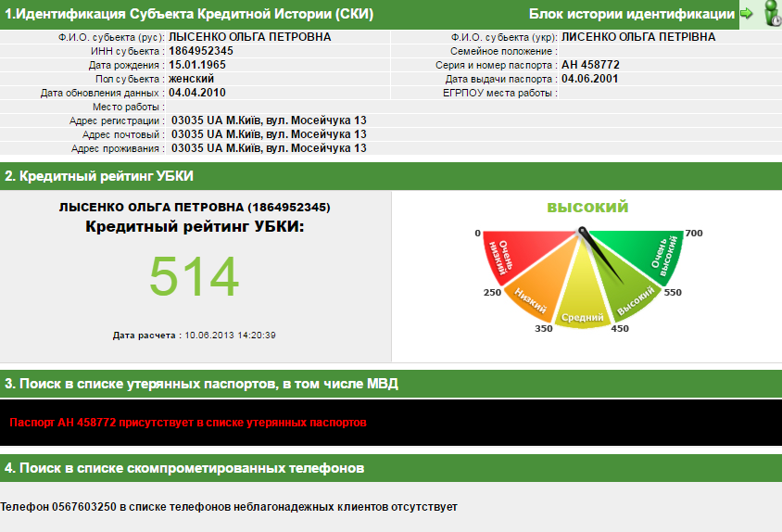This screenshot has width=782, height=532.
Task: Click the credit score number 514
Action: (195, 276)
